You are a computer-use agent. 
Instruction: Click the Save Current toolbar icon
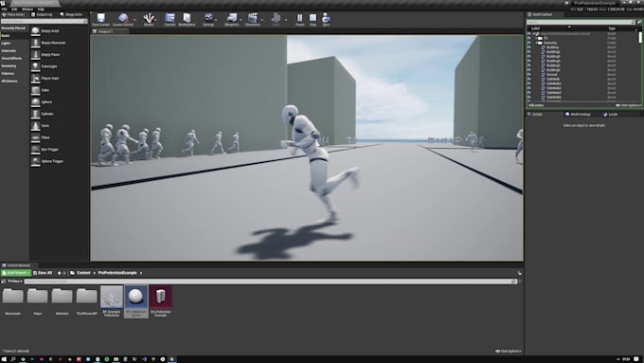[100, 18]
